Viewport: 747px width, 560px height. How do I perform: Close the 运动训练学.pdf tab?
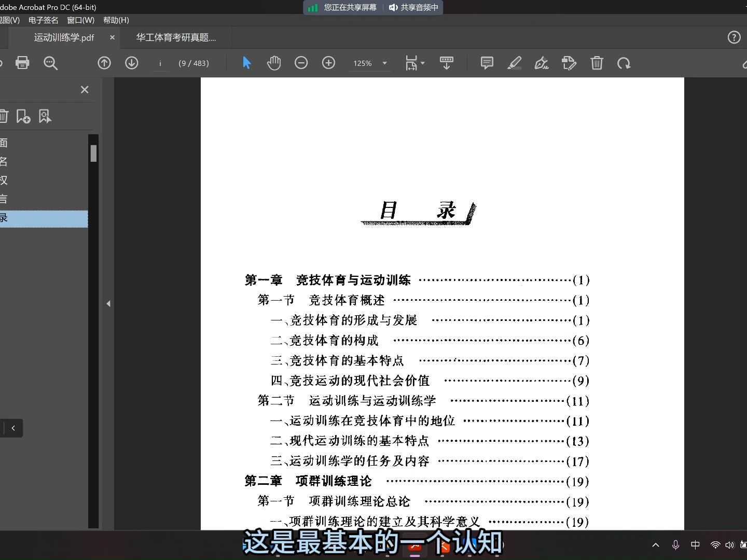pos(112,37)
